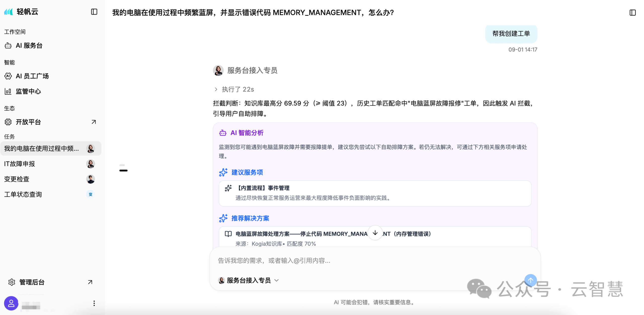Click the book icon of the solution card
The width and height of the screenshot is (644, 315).
point(228,234)
